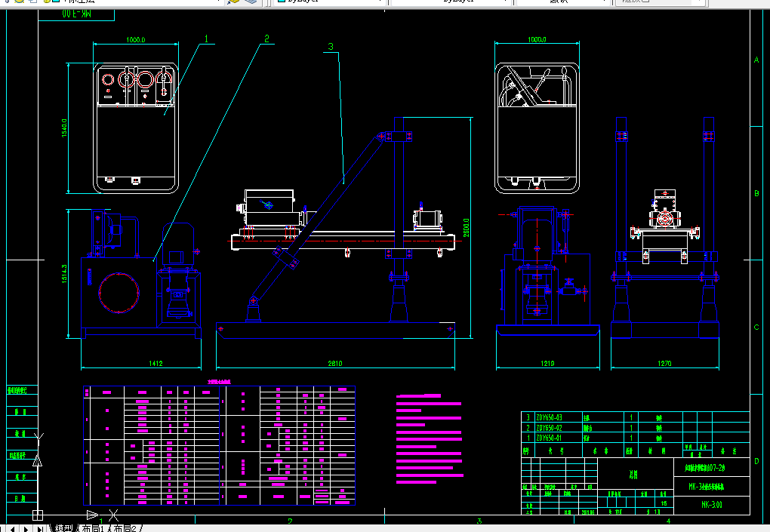Pick balloon number 1 leader label
The height and width of the screenshot is (532, 770).
[207, 38]
